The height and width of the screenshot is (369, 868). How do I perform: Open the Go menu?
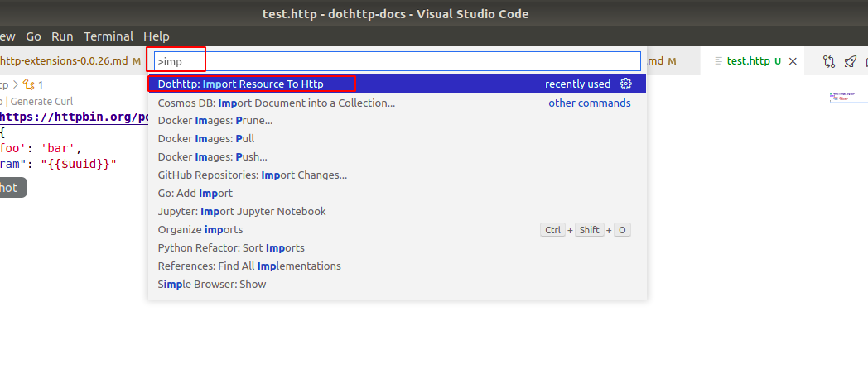[x=34, y=36]
